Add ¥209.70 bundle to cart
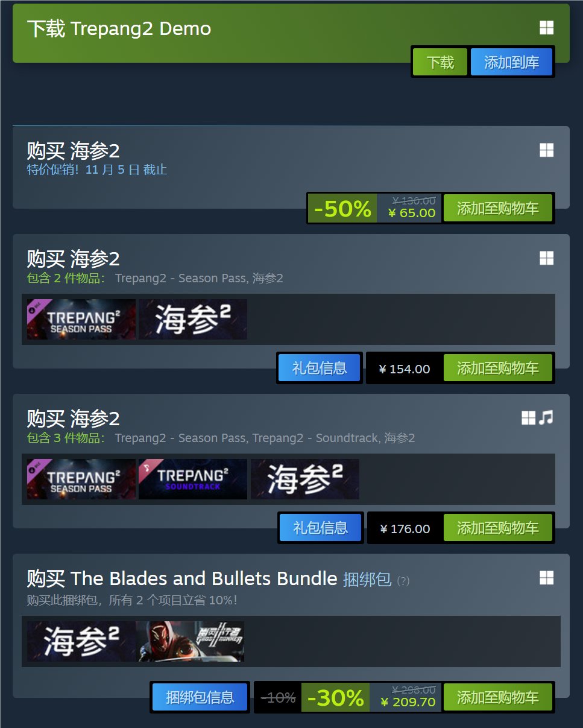The width and height of the screenshot is (583, 728). coord(497,698)
